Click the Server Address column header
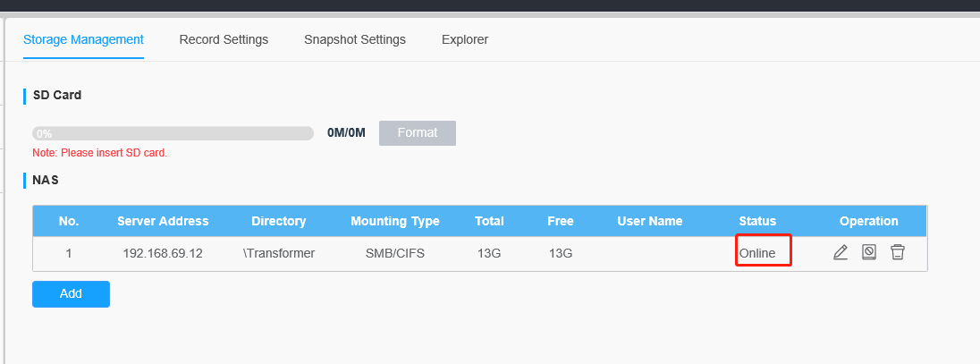Image resolution: width=980 pixels, height=364 pixels. click(163, 221)
